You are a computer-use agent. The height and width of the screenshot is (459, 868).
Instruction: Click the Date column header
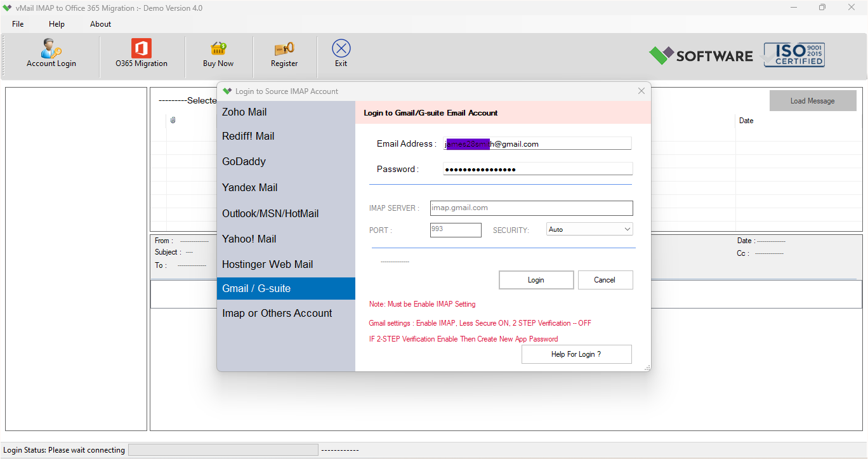tap(747, 121)
